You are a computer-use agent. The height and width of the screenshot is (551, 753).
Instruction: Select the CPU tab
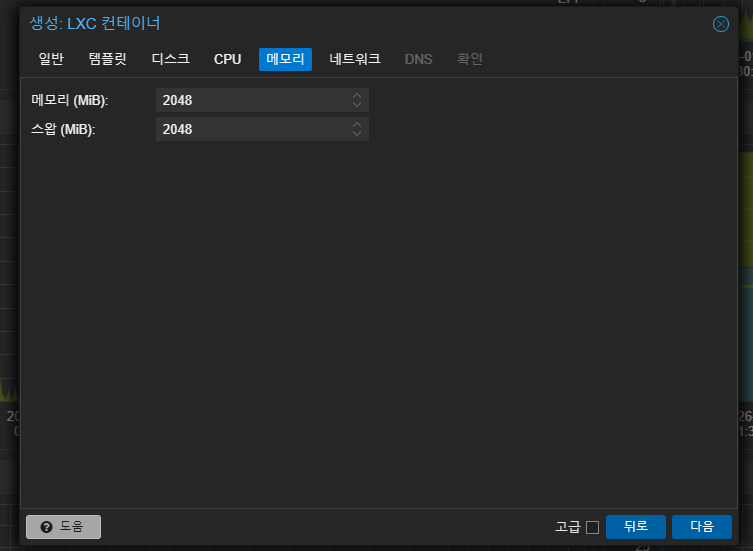click(x=228, y=59)
